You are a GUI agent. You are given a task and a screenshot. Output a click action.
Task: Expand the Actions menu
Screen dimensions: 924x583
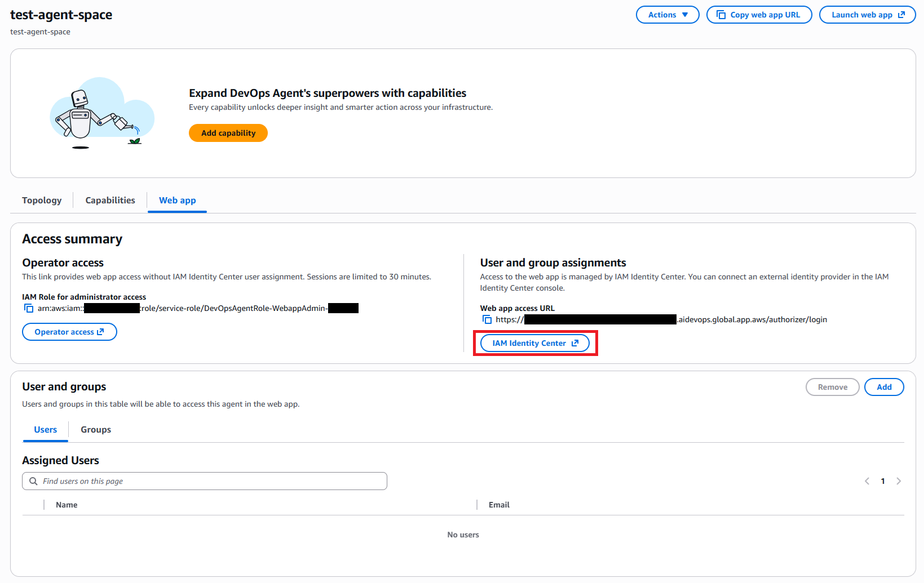pyautogui.click(x=667, y=15)
